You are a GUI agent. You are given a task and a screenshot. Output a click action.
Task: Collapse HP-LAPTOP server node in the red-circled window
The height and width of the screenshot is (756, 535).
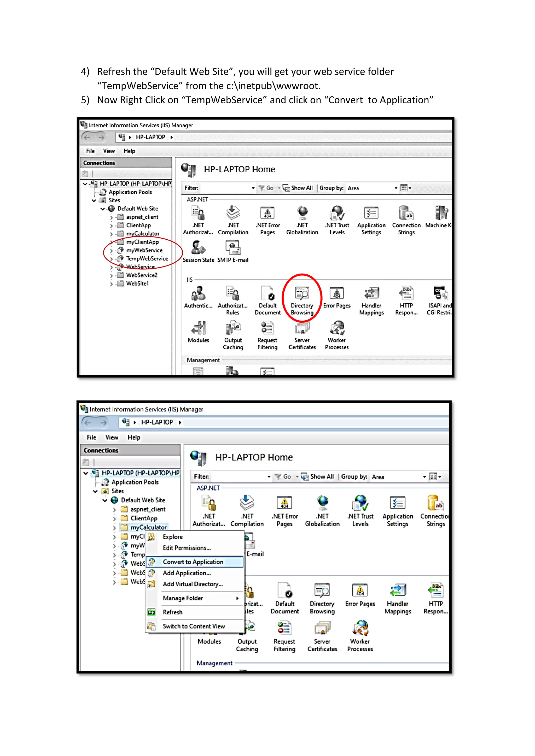(85, 184)
